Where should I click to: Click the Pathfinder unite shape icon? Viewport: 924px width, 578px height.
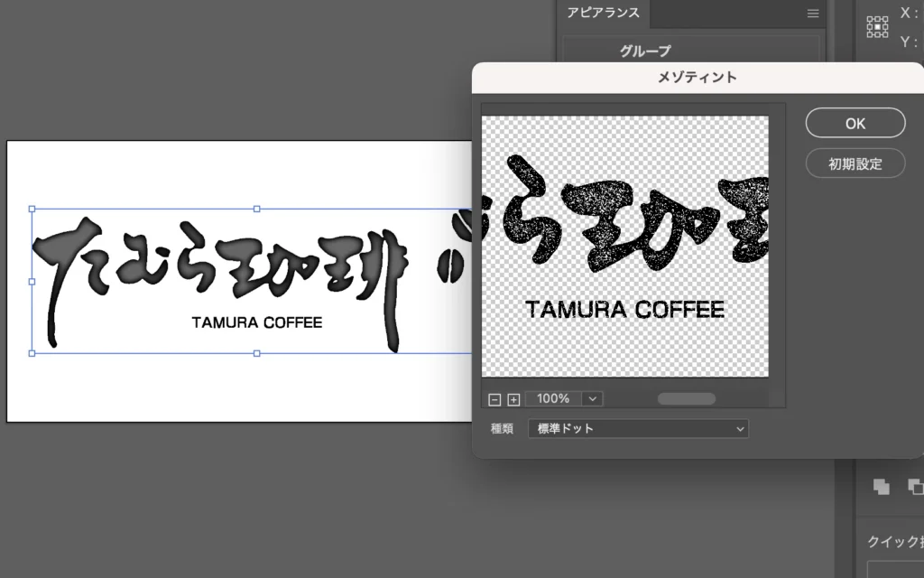(x=882, y=486)
